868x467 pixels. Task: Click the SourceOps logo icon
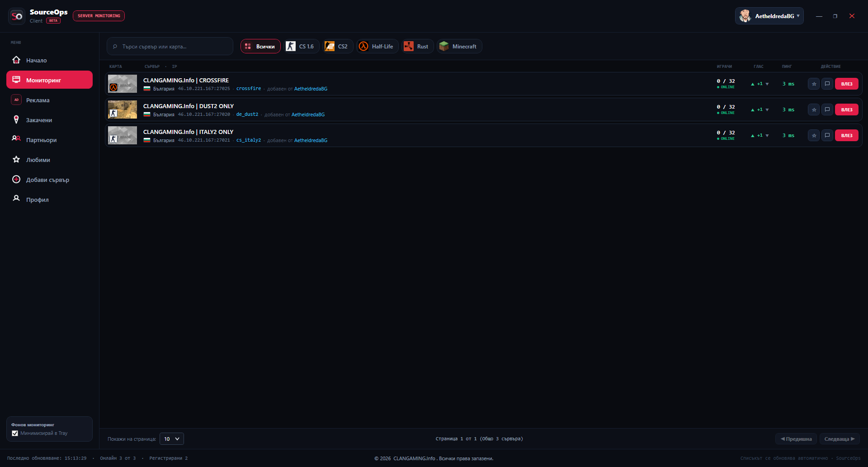tap(17, 16)
